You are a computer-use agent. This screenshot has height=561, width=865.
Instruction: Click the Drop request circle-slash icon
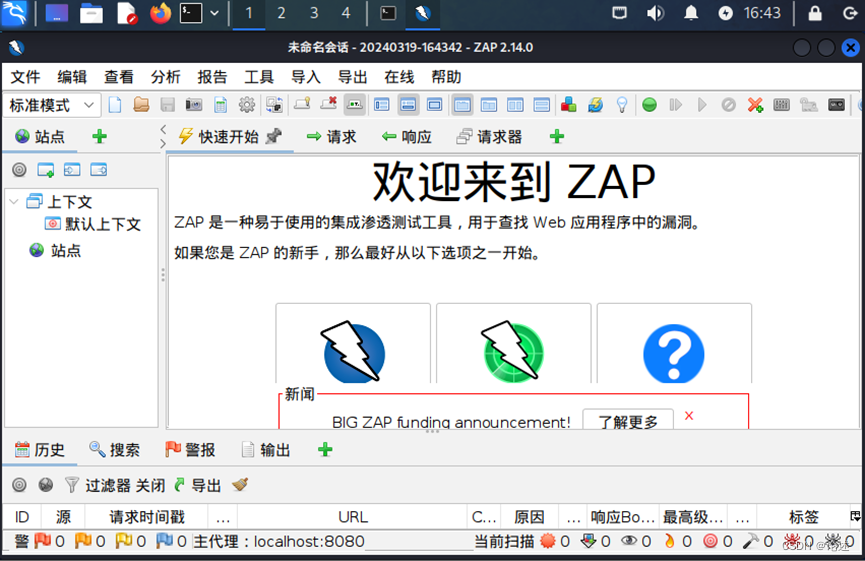pyautogui.click(x=729, y=105)
